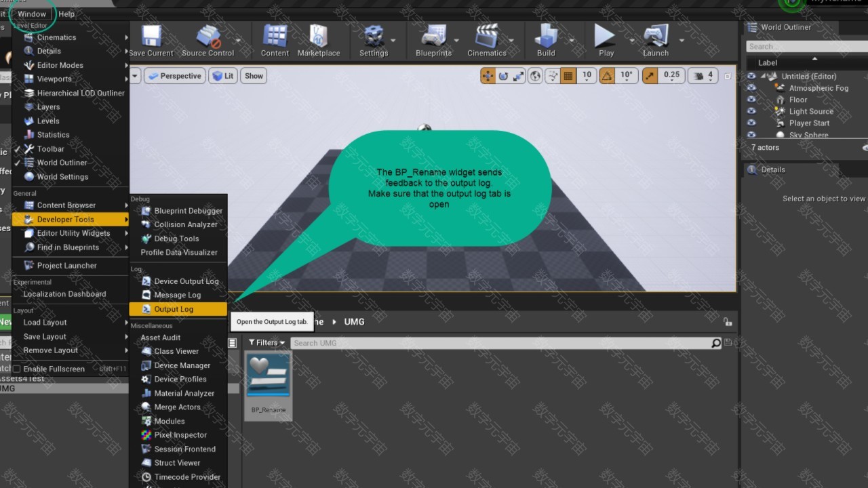Open World Settings from Window menu

click(x=71, y=177)
